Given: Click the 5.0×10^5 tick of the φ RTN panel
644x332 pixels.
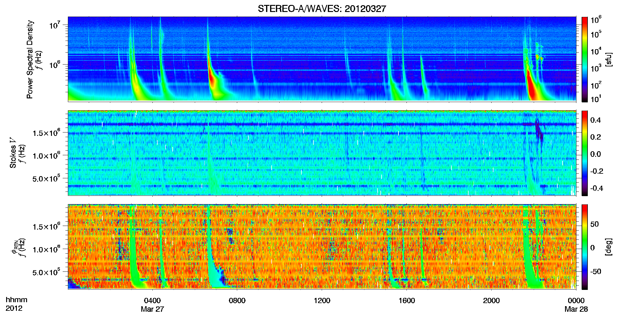Looking at the screenshot, I should pyautogui.click(x=46, y=272).
